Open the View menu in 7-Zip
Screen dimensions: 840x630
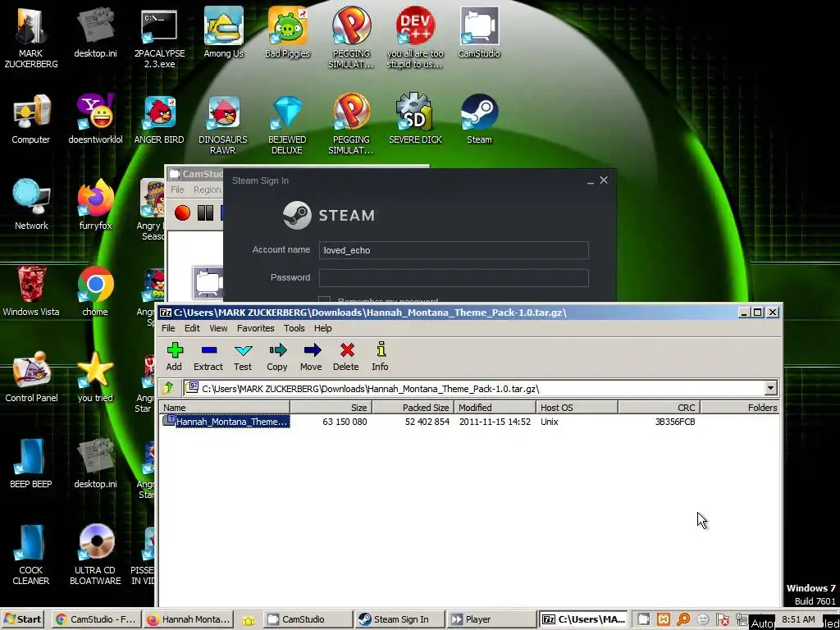click(x=218, y=328)
